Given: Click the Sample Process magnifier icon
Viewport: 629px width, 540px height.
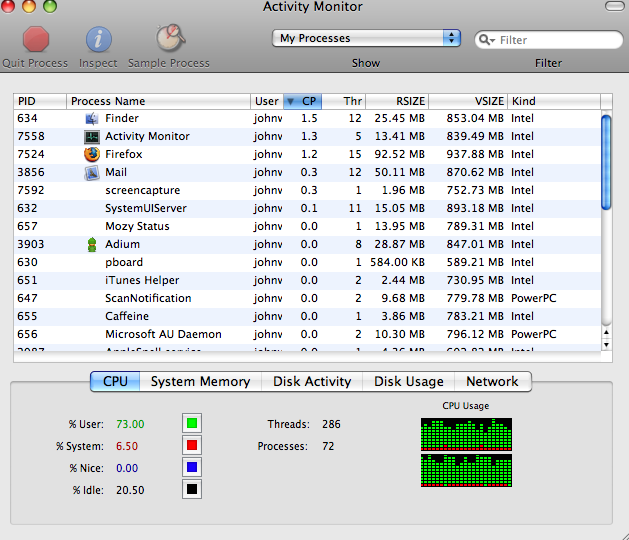Looking at the screenshot, I should click(x=170, y=38).
